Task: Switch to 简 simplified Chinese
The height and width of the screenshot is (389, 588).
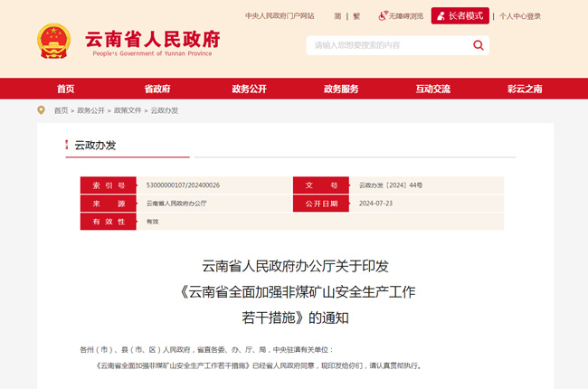Action: pyautogui.click(x=337, y=16)
